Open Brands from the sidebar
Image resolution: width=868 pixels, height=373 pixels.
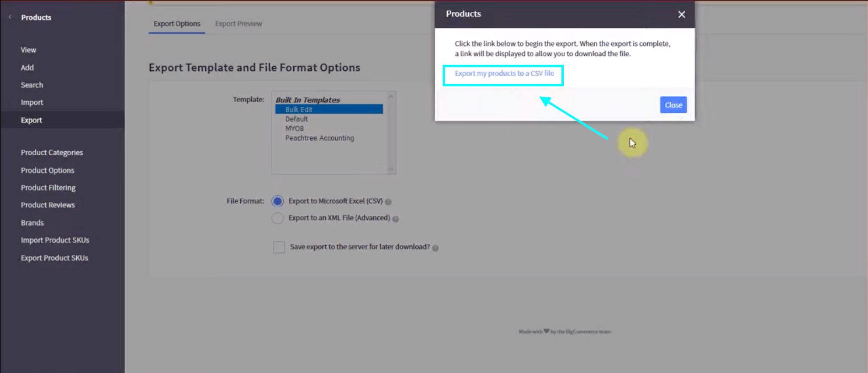point(32,223)
